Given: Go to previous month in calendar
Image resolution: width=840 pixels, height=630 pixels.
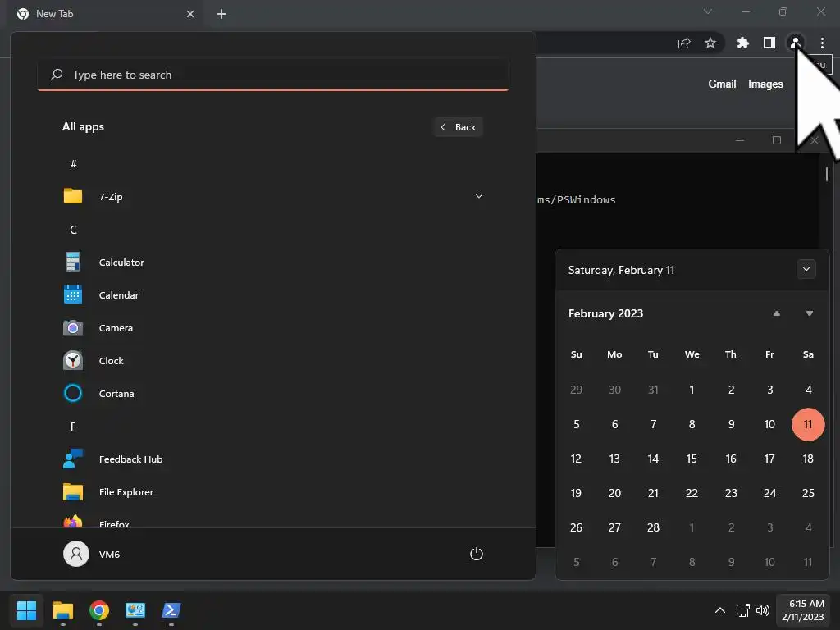Looking at the screenshot, I should coord(776,313).
